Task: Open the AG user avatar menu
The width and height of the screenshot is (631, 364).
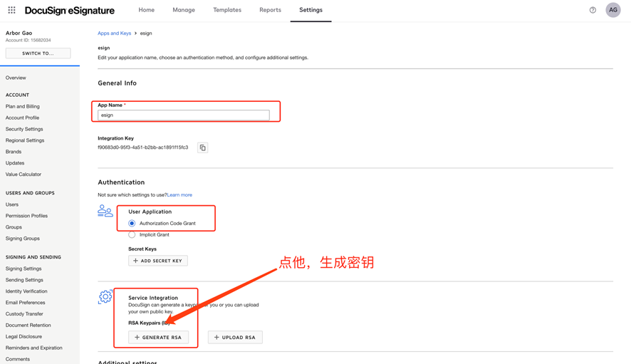Action: pos(613,10)
